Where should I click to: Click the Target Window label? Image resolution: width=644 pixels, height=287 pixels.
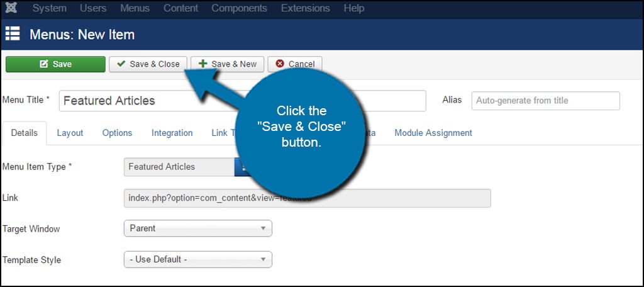(31, 229)
